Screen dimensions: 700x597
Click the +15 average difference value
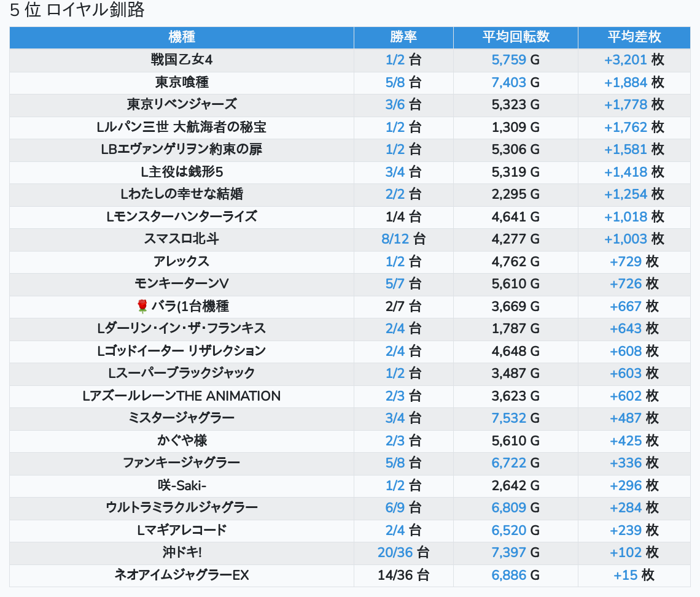click(626, 575)
